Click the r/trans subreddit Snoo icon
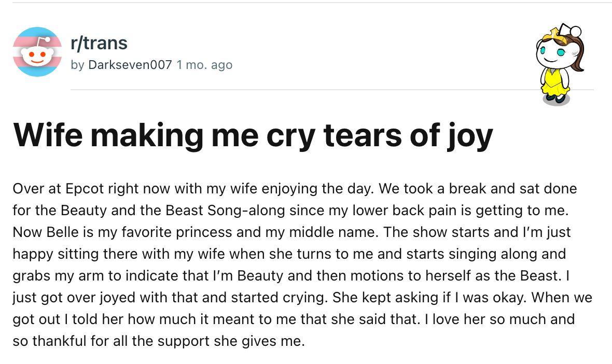This screenshot has width=612, height=364. pos(37,52)
